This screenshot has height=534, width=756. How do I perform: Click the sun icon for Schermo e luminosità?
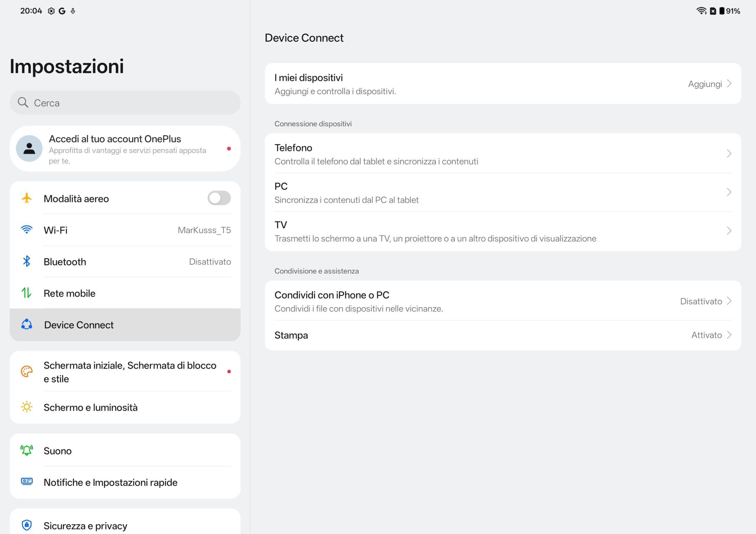coord(27,407)
